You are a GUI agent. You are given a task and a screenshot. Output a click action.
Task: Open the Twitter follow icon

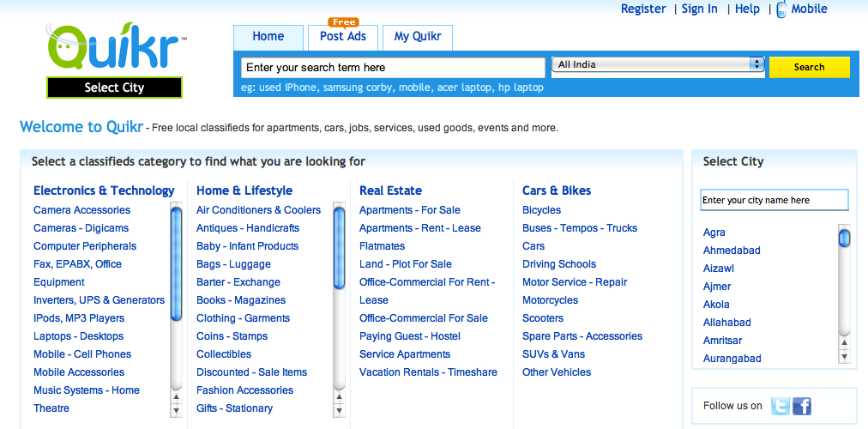point(781,407)
